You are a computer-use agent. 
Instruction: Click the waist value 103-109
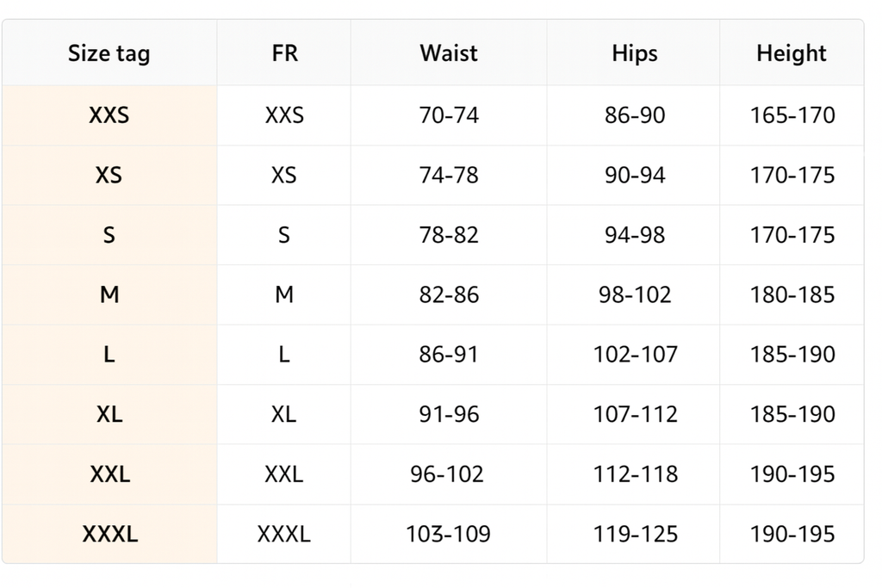point(449,535)
